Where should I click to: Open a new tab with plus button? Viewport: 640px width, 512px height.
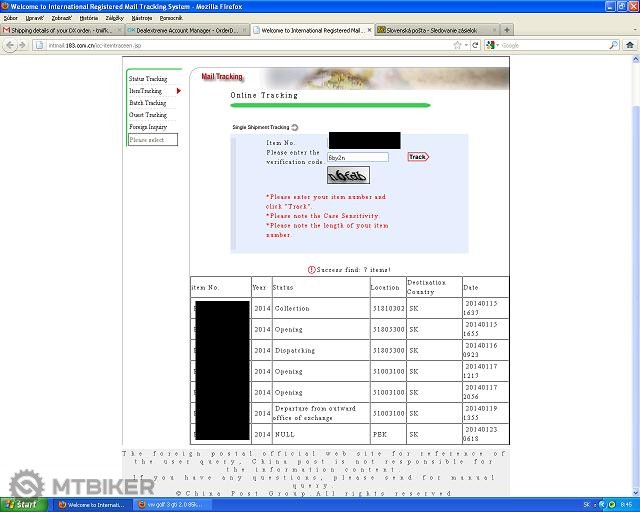[508, 30]
